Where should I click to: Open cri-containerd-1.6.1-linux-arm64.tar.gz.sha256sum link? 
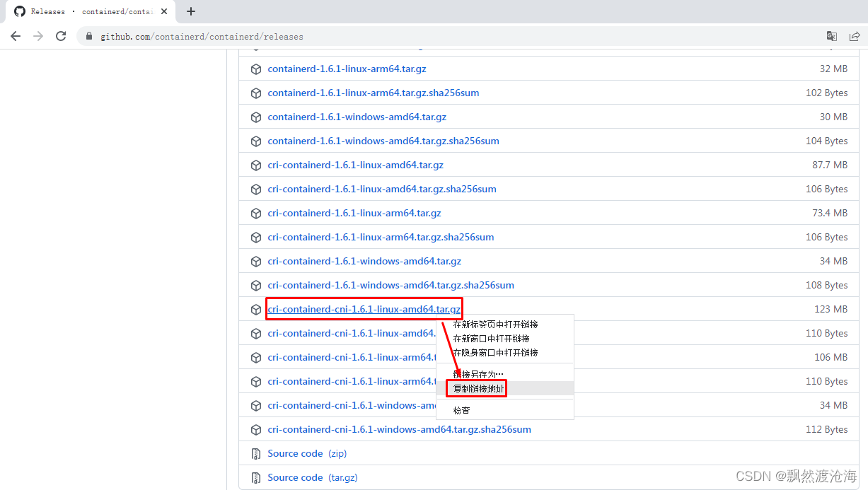(381, 238)
